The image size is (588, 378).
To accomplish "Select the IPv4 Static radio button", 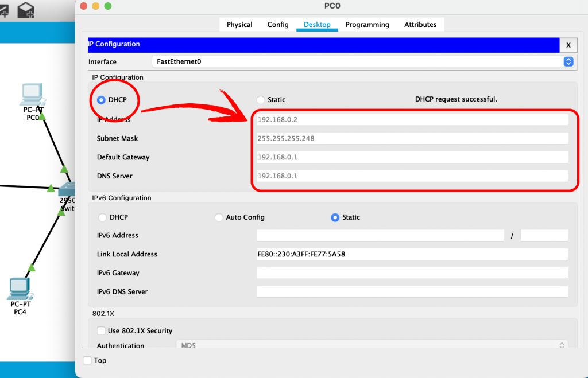I will click(261, 100).
